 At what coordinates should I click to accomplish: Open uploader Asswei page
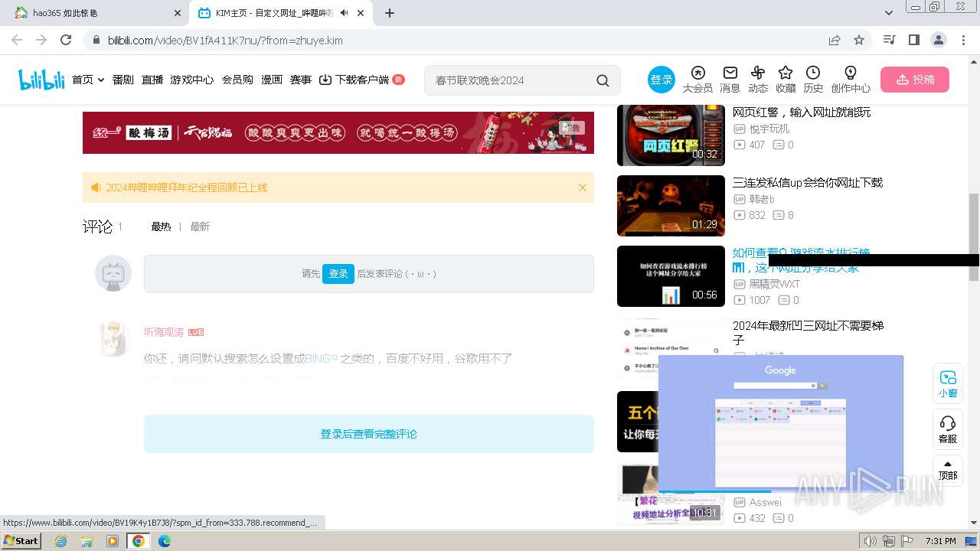(766, 502)
